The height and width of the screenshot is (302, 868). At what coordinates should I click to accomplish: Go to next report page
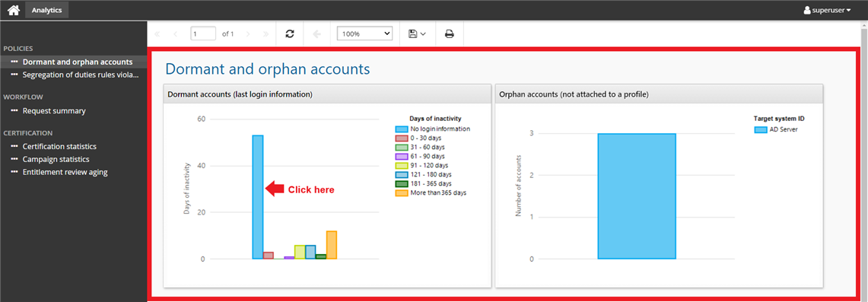247,33
